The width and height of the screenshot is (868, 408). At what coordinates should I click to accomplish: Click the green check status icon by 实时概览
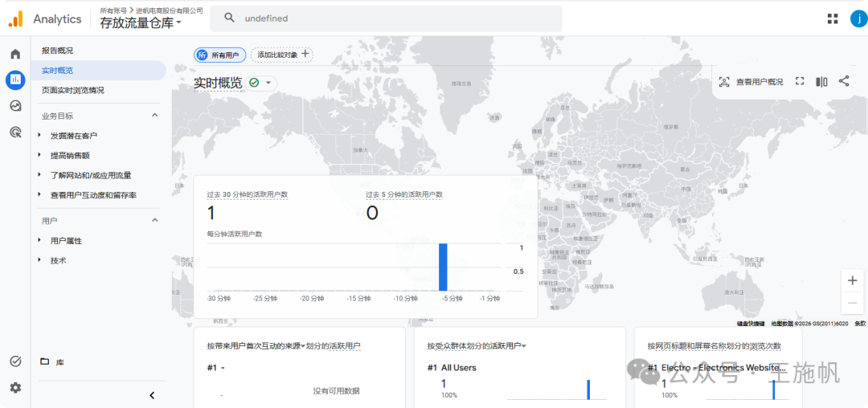click(x=254, y=83)
